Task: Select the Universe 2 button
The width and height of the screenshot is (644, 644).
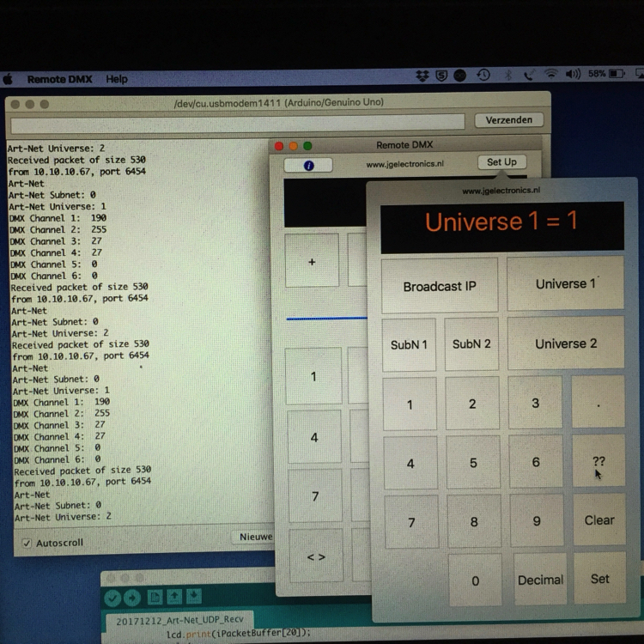Action: [566, 343]
